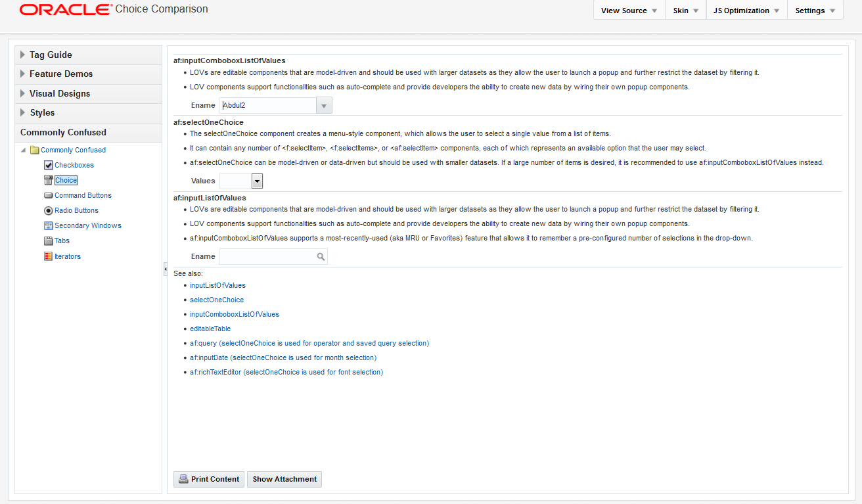Viewport: 862px width, 504px height.
Task: Open the selectOneChoice link
Action: click(217, 300)
